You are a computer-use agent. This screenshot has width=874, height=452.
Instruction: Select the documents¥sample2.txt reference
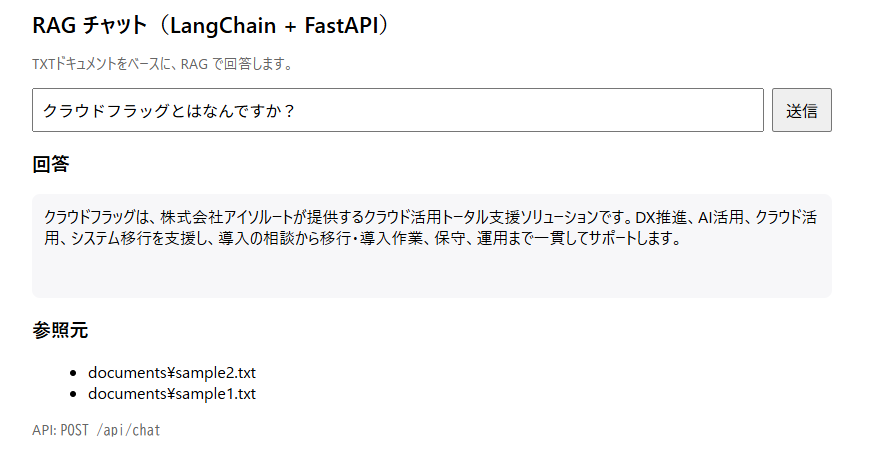172,373
